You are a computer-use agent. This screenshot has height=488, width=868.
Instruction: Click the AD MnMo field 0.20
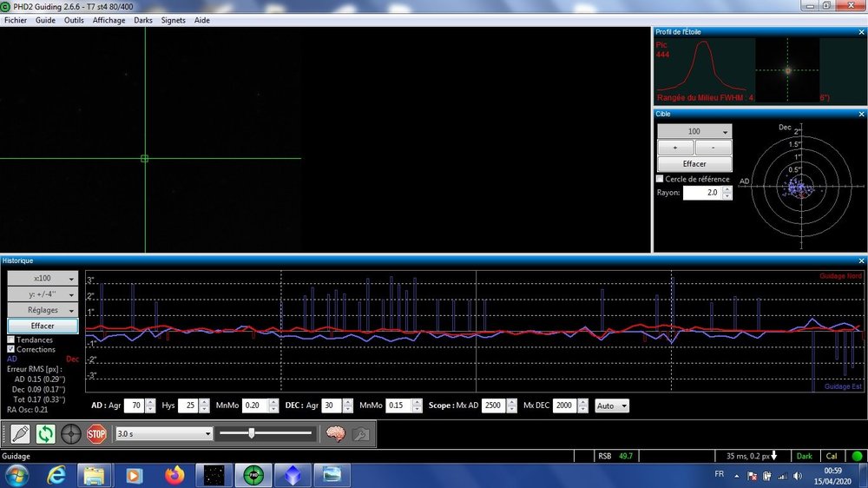click(x=256, y=406)
